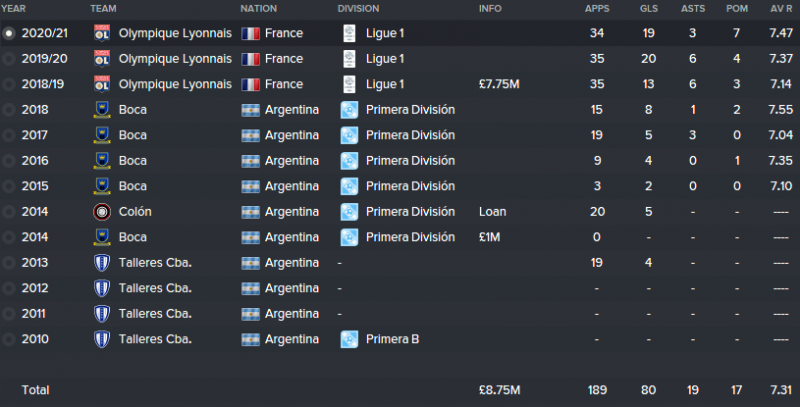800x407 pixels.
Task: Click the Colón club crest icon
Action: pyautogui.click(x=102, y=212)
